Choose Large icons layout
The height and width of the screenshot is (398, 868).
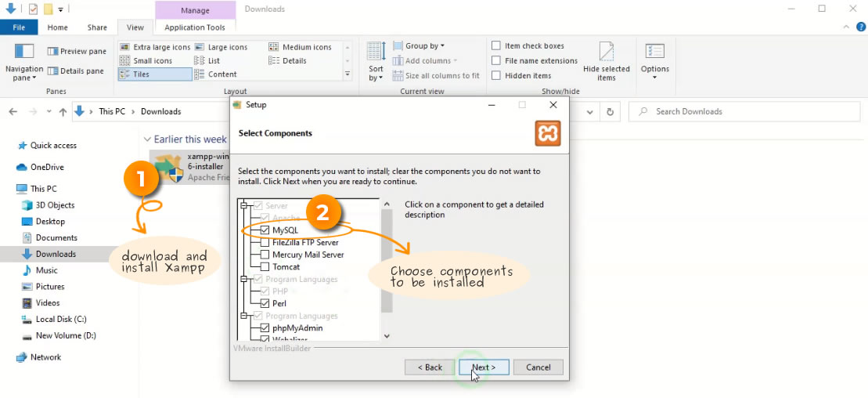coord(221,47)
